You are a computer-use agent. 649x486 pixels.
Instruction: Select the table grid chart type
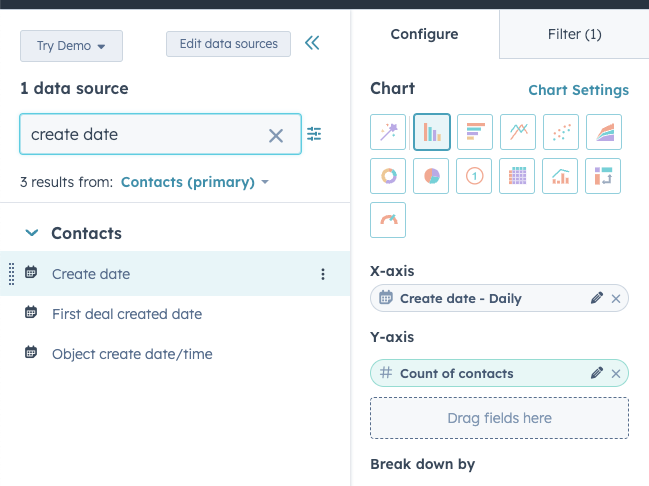click(517, 176)
